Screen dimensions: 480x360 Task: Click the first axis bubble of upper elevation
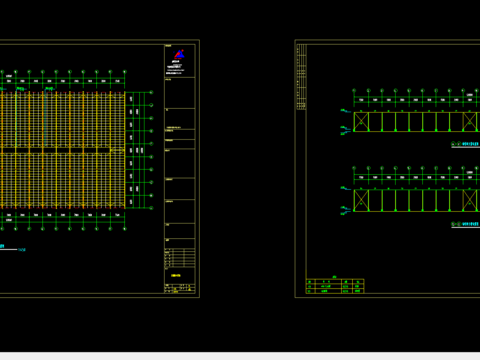[354, 90]
